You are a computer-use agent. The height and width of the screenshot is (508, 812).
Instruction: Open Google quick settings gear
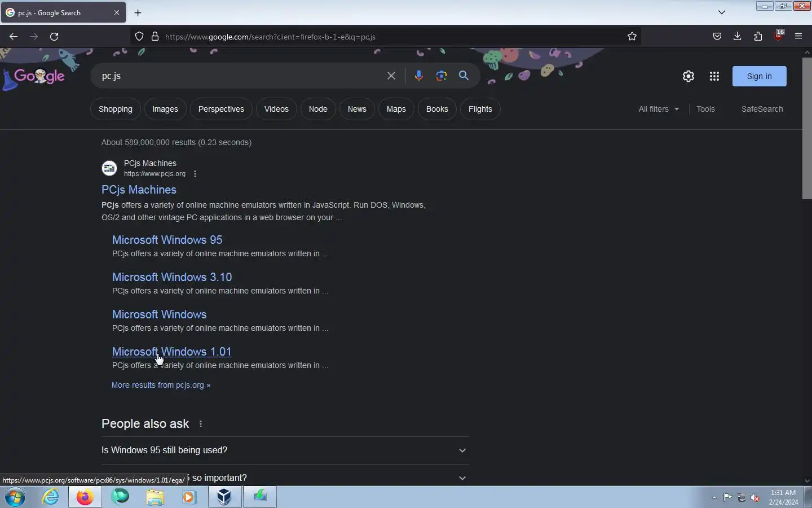pyautogui.click(x=689, y=76)
